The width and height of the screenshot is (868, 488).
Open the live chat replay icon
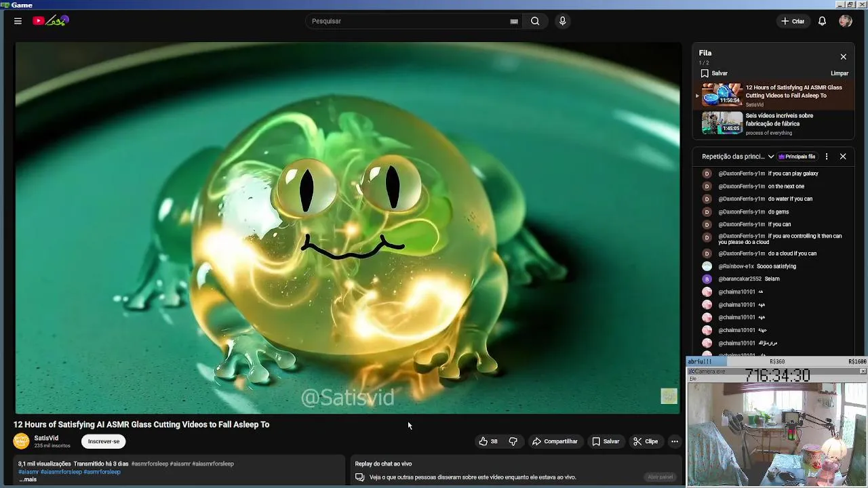[359, 477]
